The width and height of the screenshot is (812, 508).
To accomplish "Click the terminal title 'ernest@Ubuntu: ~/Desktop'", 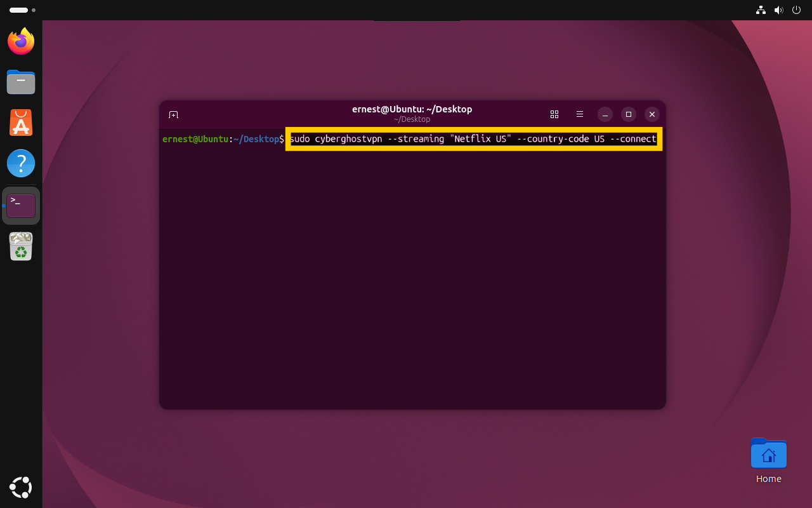I will [x=412, y=109].
